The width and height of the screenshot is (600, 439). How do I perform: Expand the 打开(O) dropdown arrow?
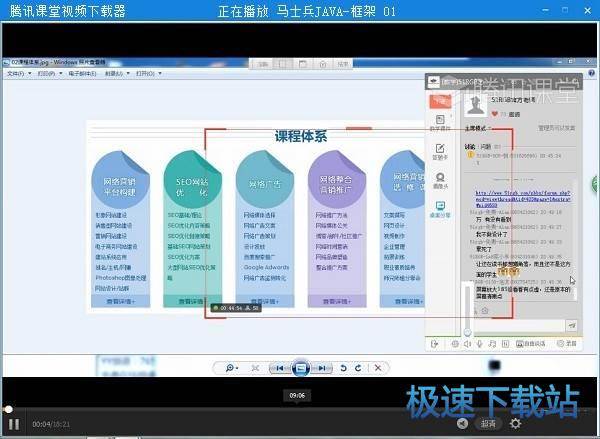point(160,73)
